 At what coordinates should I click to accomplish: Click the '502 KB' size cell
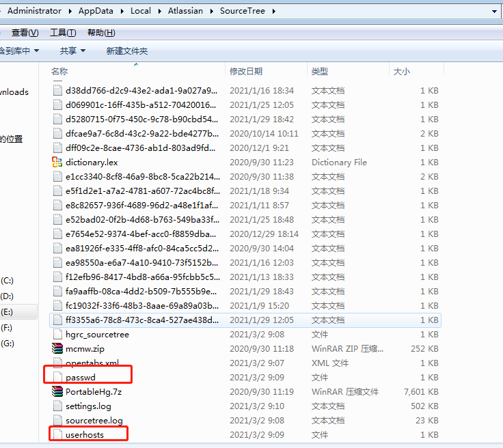tap(424, 406)
